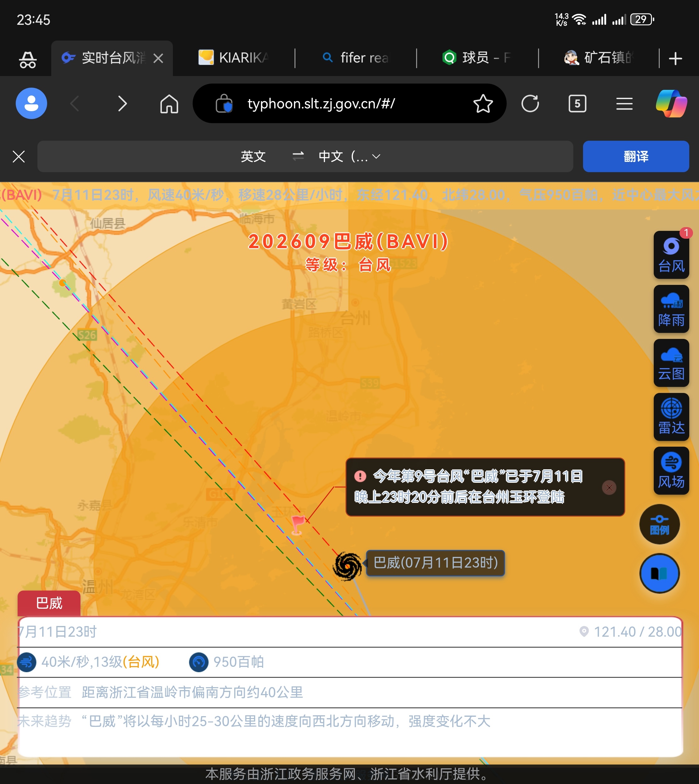Open the tab switcher showing 5
Screen dimensions: 699x784
pos(577,104)
